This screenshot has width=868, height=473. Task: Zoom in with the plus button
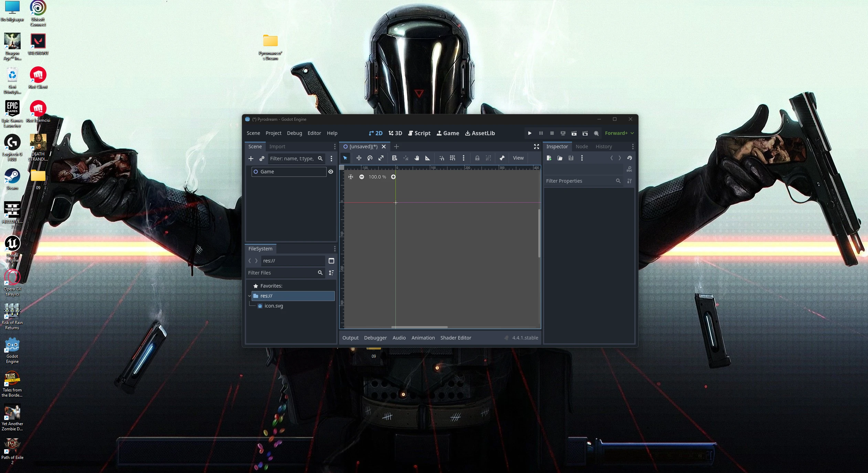click(x=393, y=177)
